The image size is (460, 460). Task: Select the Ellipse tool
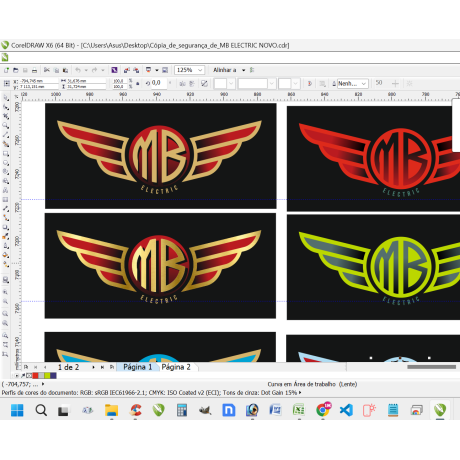point(6,163)
